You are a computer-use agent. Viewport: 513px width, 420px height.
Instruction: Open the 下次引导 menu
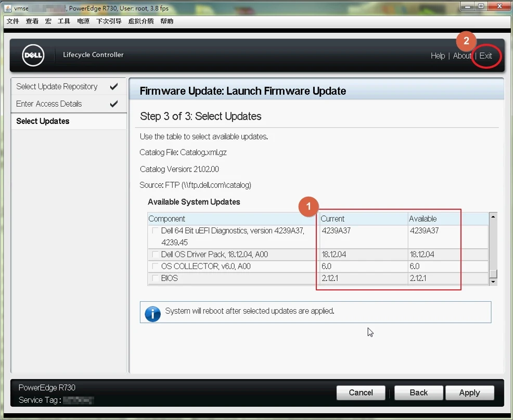[109, 21]
